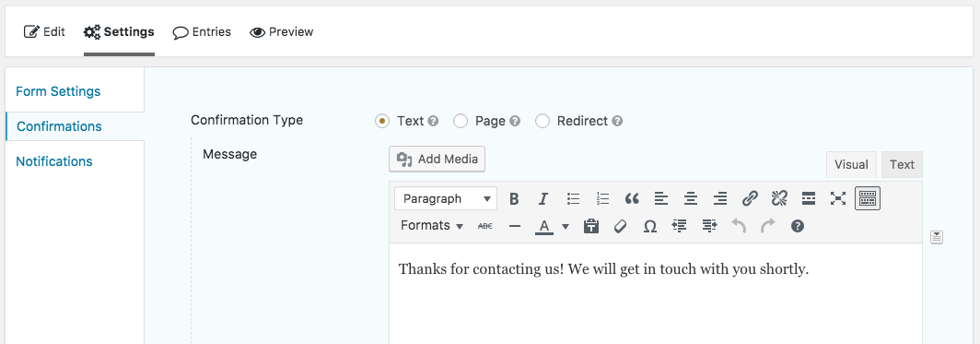The height and width of the screenshot is (344, 980).
Task: Clear formatting with the eraser icon
Action: coord(621,226)
